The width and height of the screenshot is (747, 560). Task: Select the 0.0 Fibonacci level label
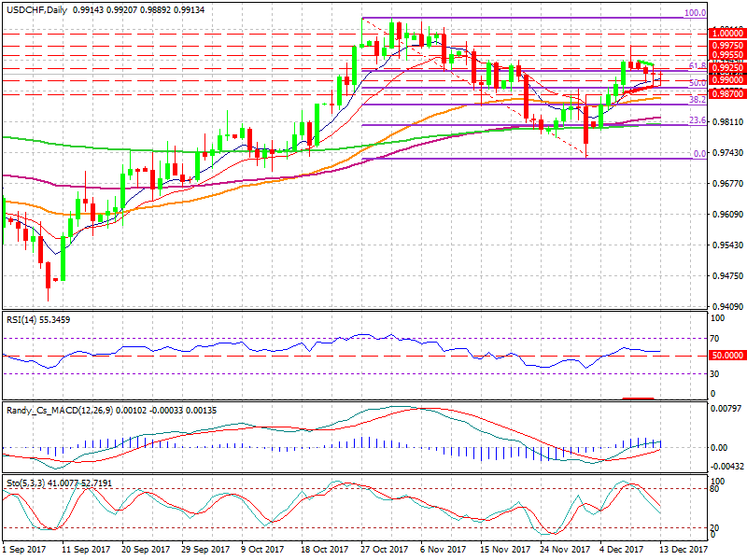pos(698,154)
